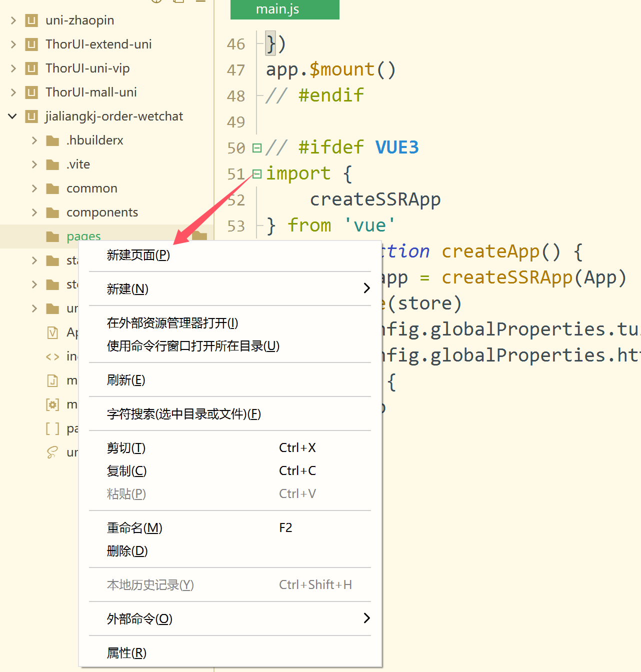Screen dimensions: 641x672
Task: Click 刷新(E) menu entry
Action: tap(230, 380)
